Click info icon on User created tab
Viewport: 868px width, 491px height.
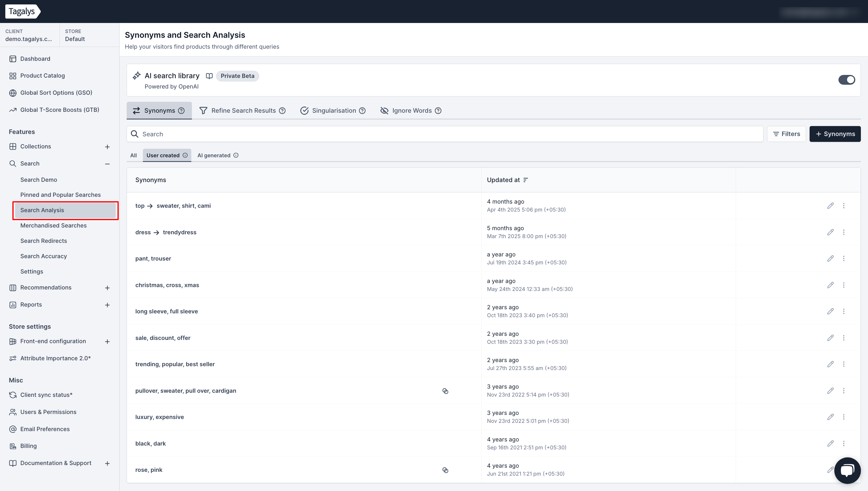[185, 155]
